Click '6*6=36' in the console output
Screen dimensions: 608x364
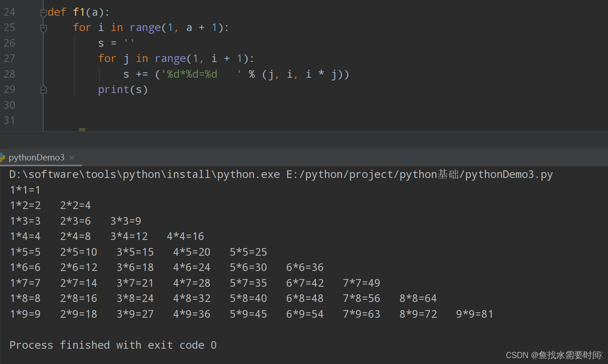tap(305, 267)
